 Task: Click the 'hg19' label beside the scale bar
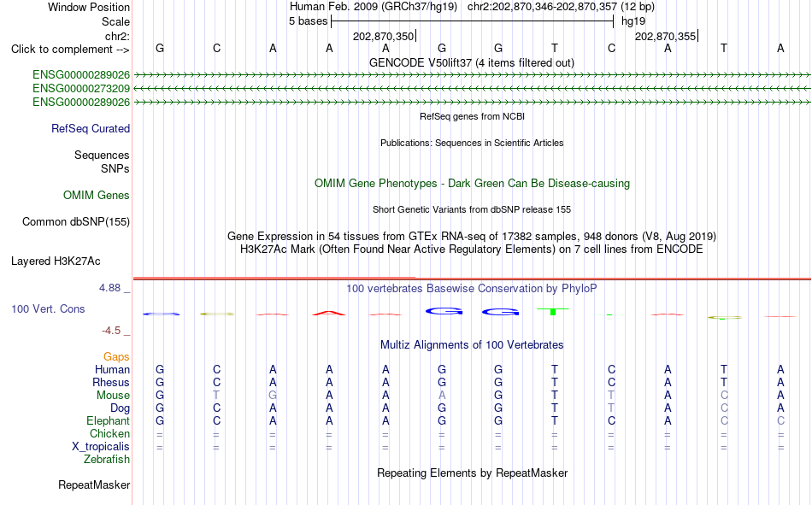[x=633, y=21]
